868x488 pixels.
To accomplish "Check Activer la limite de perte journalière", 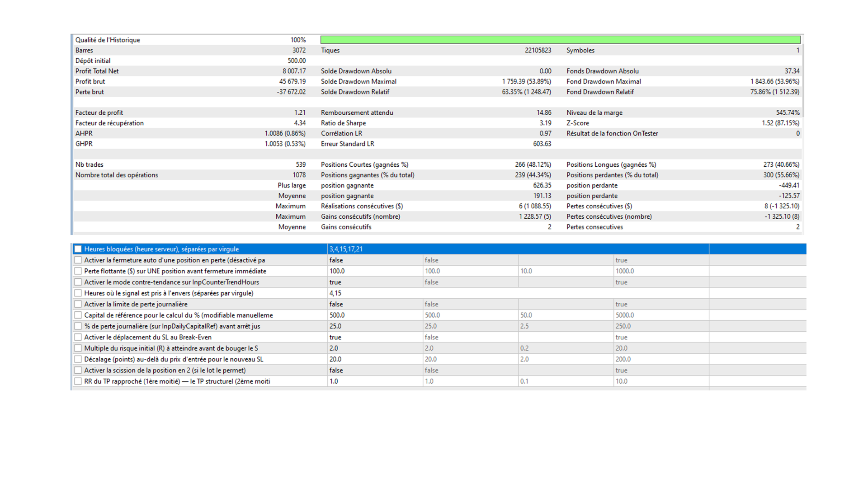I will click(x=78, y=304).
